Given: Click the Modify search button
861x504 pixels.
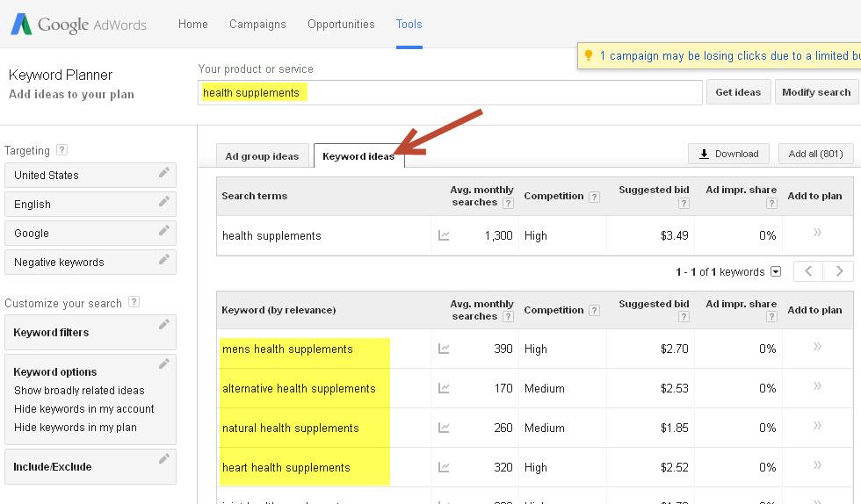Looking at the screenshot, I should (816, 92).
